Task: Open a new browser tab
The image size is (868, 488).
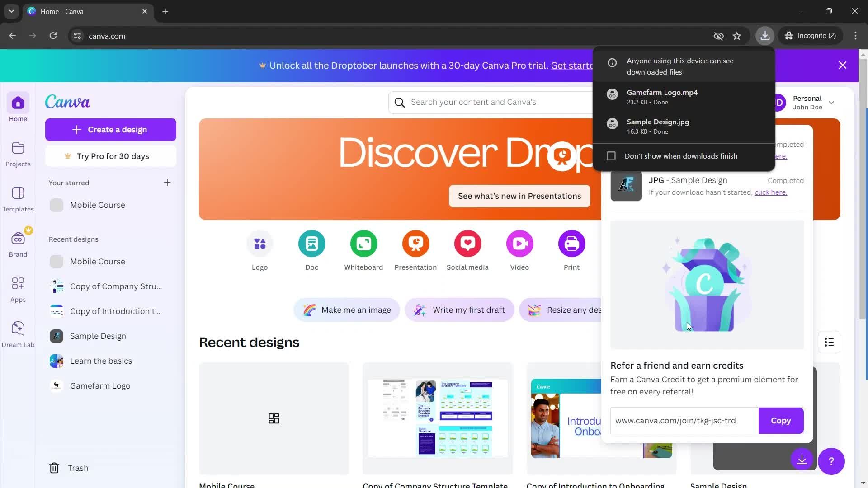Action: pyautogui.click(x=165, y=11)
